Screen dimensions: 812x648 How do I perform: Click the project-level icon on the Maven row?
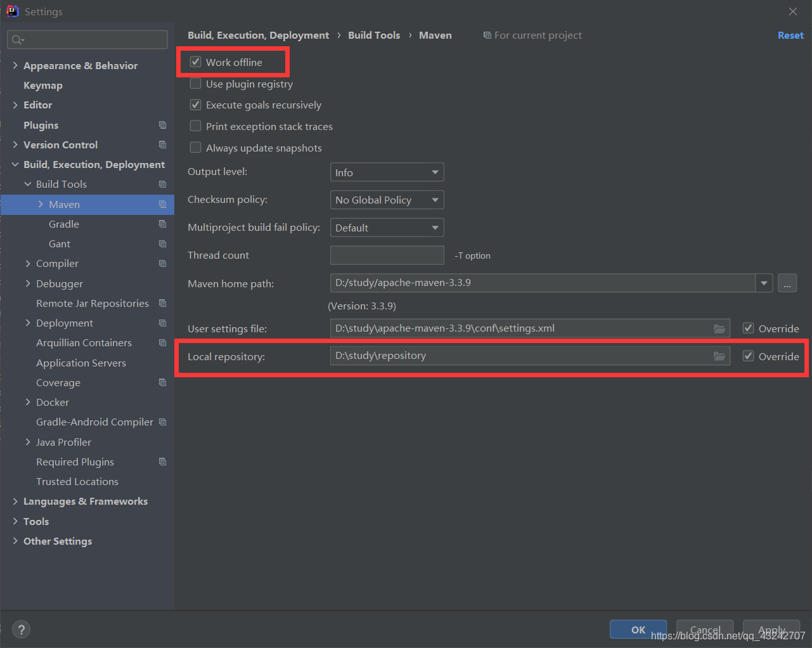163,204
